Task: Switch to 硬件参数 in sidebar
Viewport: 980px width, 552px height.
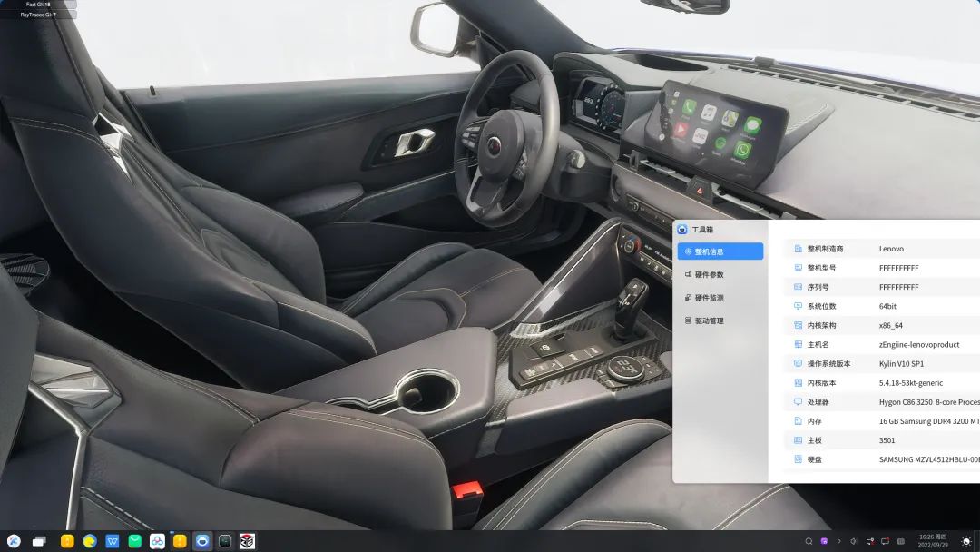Action: [x=720, y=274]
